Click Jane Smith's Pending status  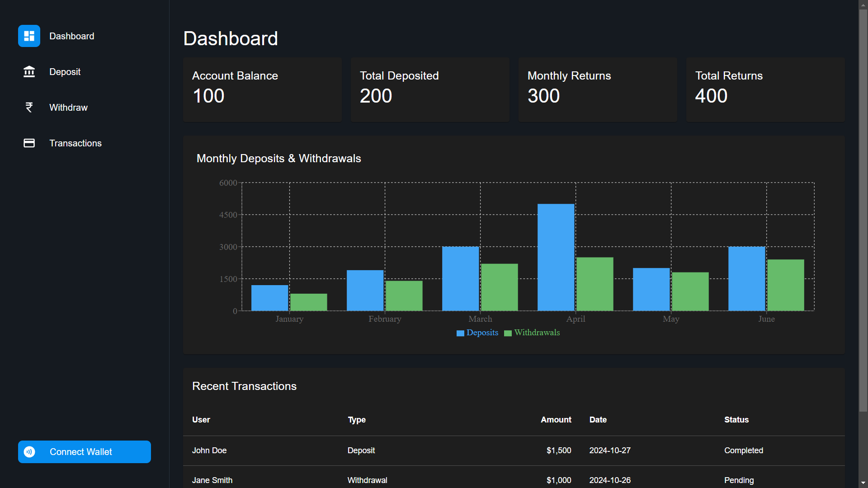click(739, 480)
